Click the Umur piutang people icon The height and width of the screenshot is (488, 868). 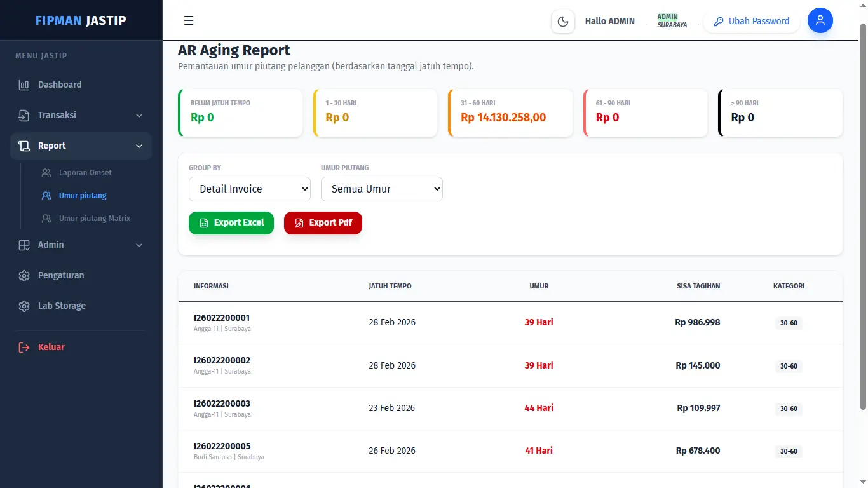coord(46,196)
